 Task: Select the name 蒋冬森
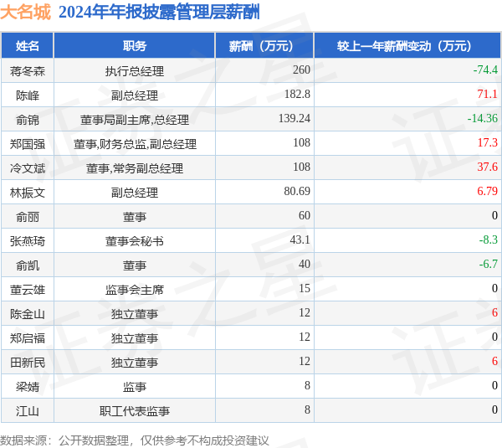(x=28, y=71)
